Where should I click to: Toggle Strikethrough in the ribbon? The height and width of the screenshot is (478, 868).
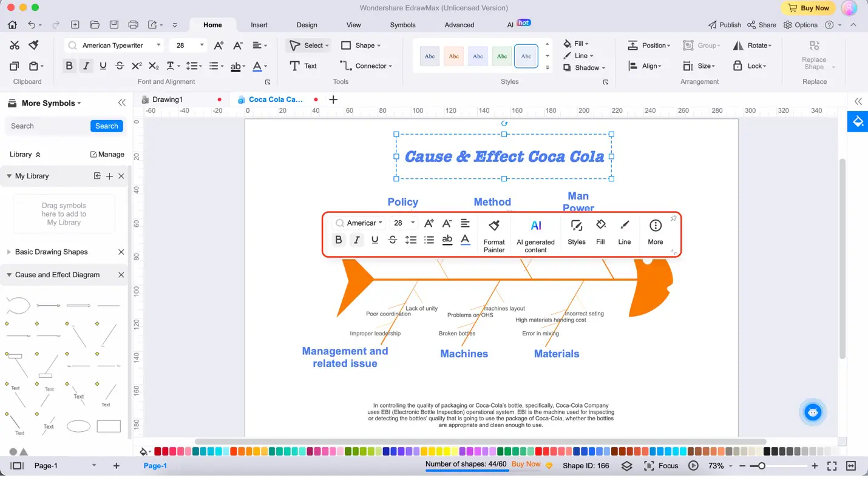(x=120, y=66)
